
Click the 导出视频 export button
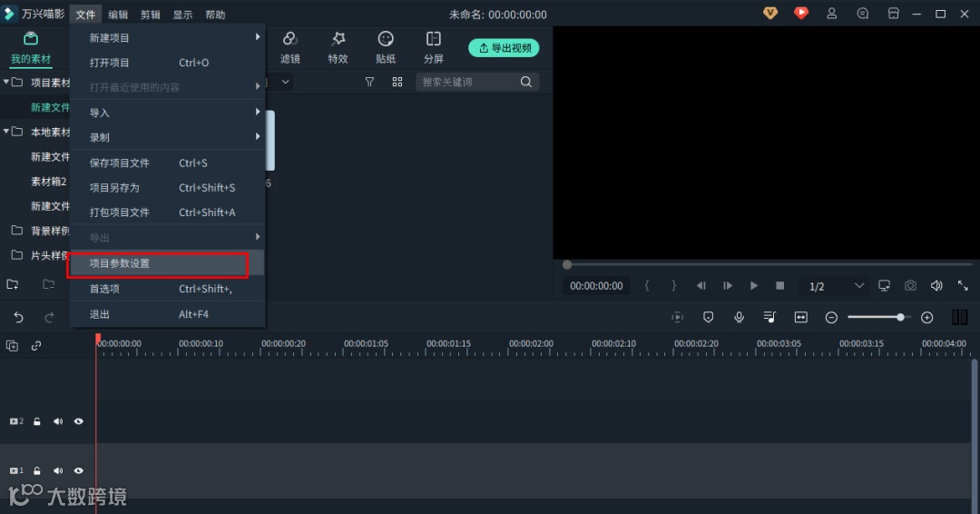pos(504,48)
